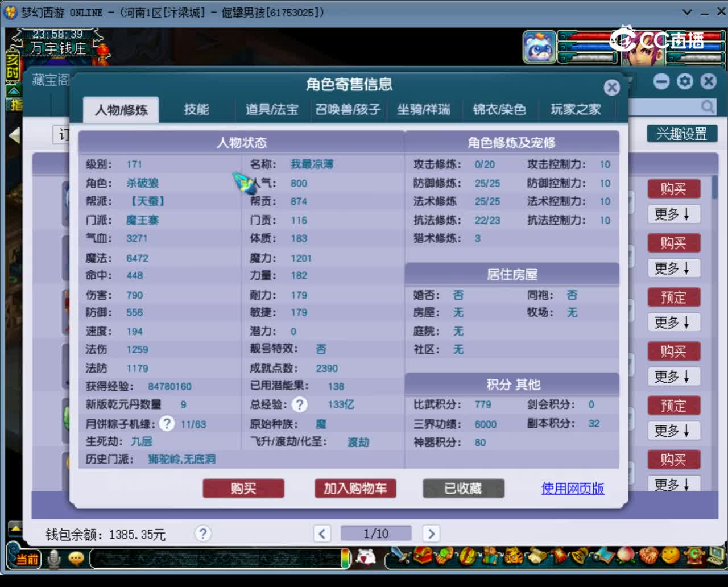
Task: Click the pet red health bar
Action: (586, 37)
